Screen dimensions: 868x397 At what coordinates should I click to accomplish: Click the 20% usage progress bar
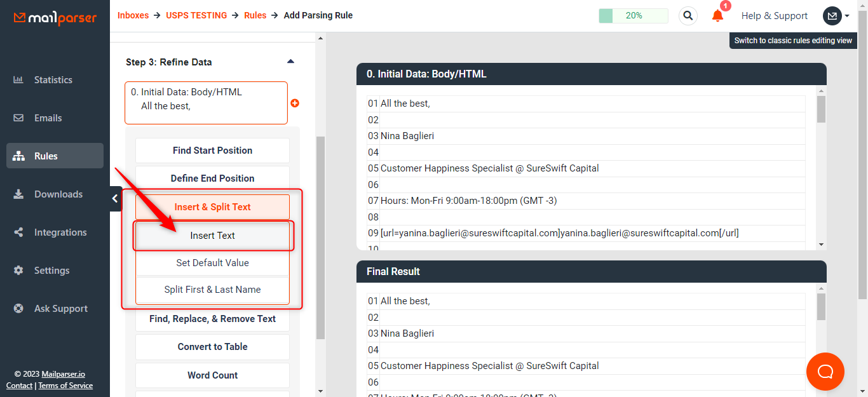click(633, 15)
